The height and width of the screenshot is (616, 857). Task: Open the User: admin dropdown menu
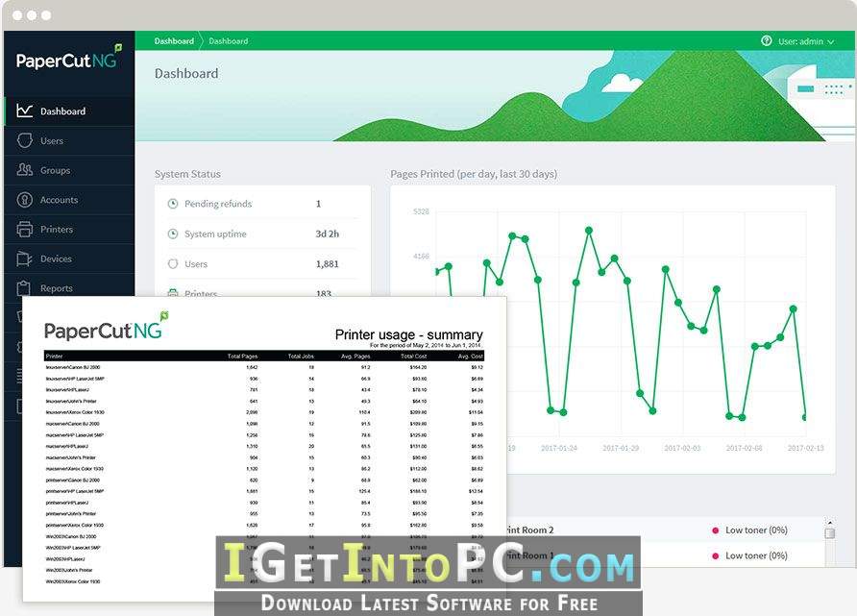806,41
